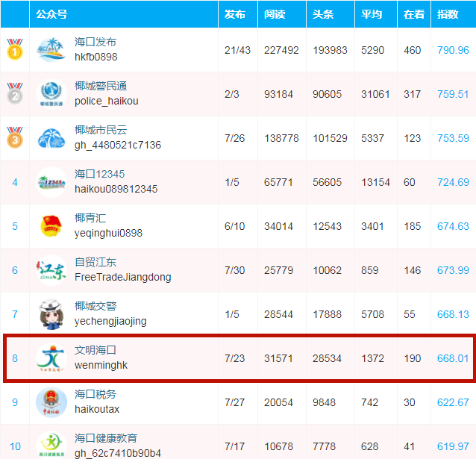Image resolution: width=476 pixels, height=459 pixels.
Task: Click index value 673.99
Action: pyautogui.click(x=453, y=270)
